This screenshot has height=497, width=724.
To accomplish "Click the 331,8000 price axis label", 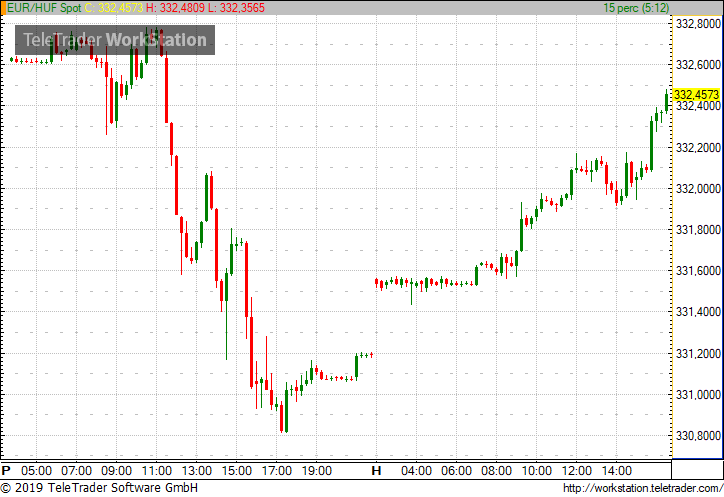I will click(698, 230).
